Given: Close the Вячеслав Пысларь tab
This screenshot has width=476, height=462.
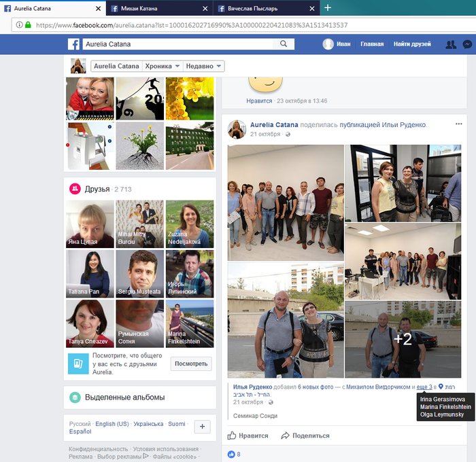Looking at the screenshot, I should [311, 9].
